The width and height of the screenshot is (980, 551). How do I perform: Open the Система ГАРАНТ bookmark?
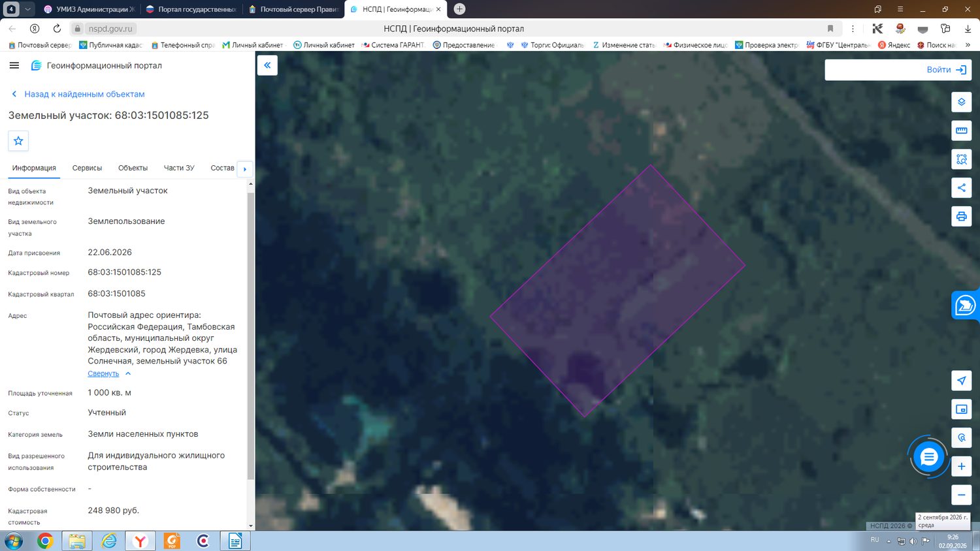pos(393,45)
